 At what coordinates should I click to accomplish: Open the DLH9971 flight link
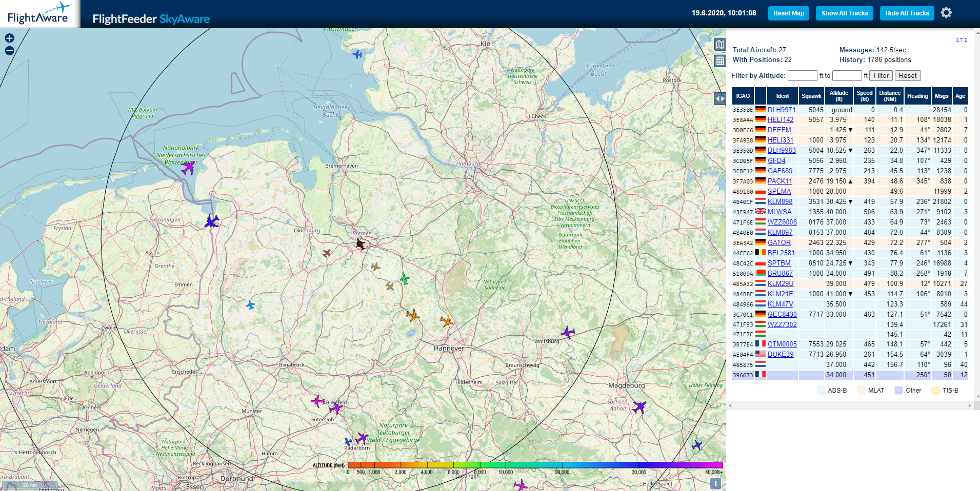coord(782,110)
